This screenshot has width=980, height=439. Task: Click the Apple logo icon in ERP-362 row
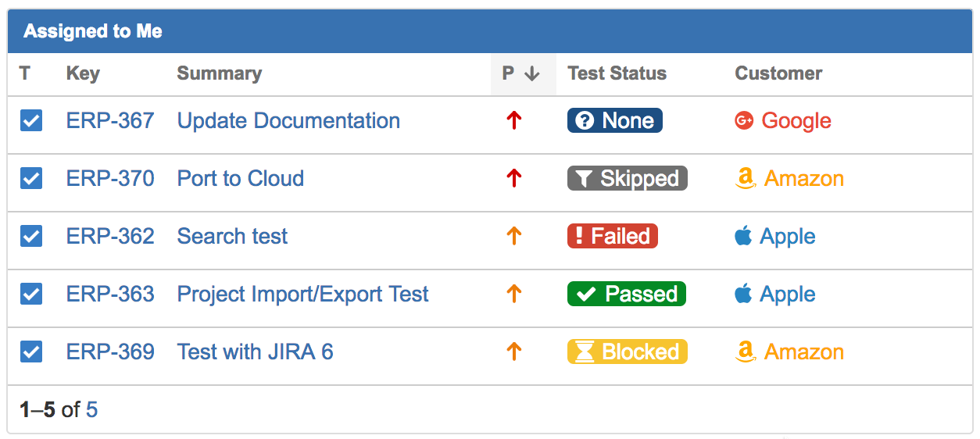(743, 235)
